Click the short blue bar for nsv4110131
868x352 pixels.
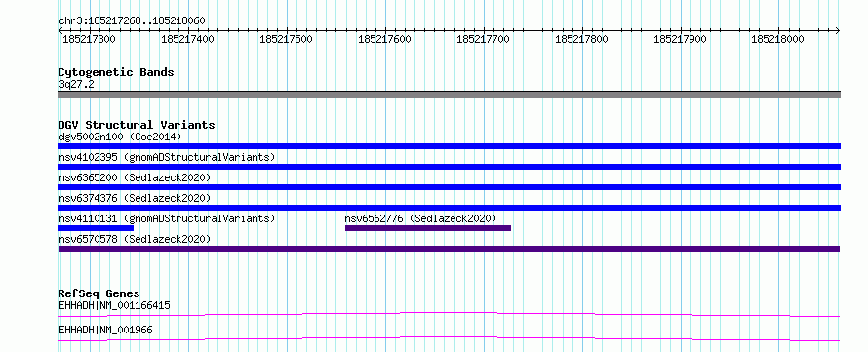click(96, 228)
